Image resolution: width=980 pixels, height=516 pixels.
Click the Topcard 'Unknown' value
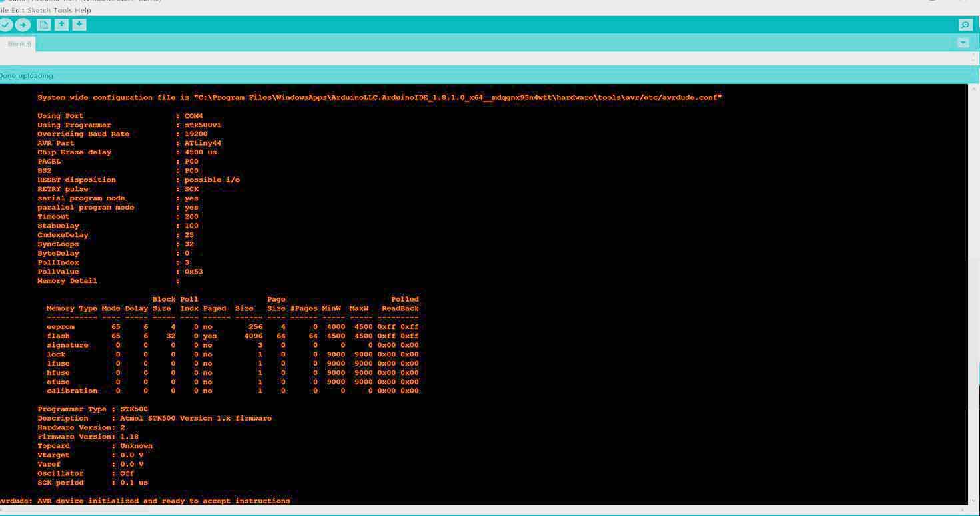click(136, 446)
